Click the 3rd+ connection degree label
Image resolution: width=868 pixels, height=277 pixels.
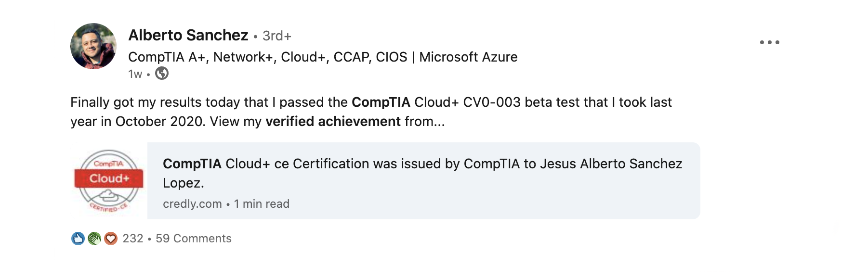[277, 36]
